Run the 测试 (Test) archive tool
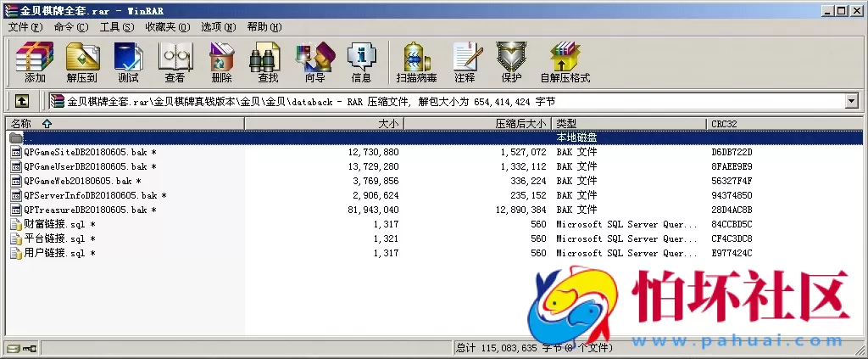 click(129, 62)
